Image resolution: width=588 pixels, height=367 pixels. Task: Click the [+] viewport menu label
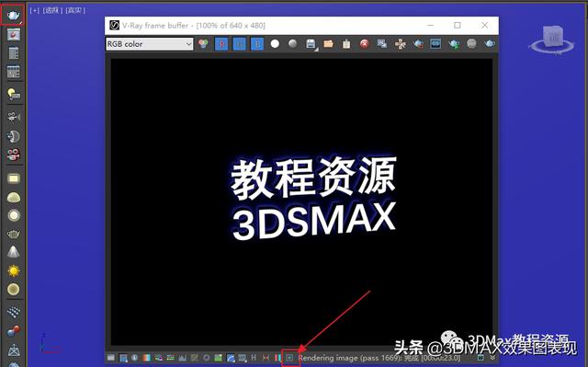35,10
